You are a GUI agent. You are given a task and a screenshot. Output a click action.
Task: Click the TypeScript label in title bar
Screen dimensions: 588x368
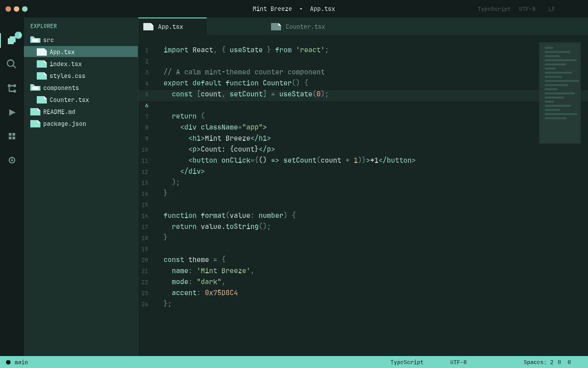tap(494, 9)
